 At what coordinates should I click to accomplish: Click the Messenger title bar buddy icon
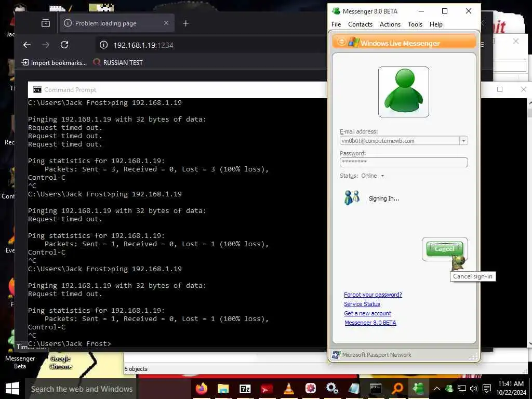point(336,11)
